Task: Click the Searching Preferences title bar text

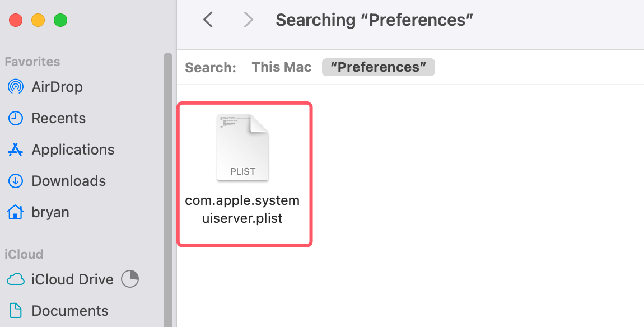Action: (374, 20)
